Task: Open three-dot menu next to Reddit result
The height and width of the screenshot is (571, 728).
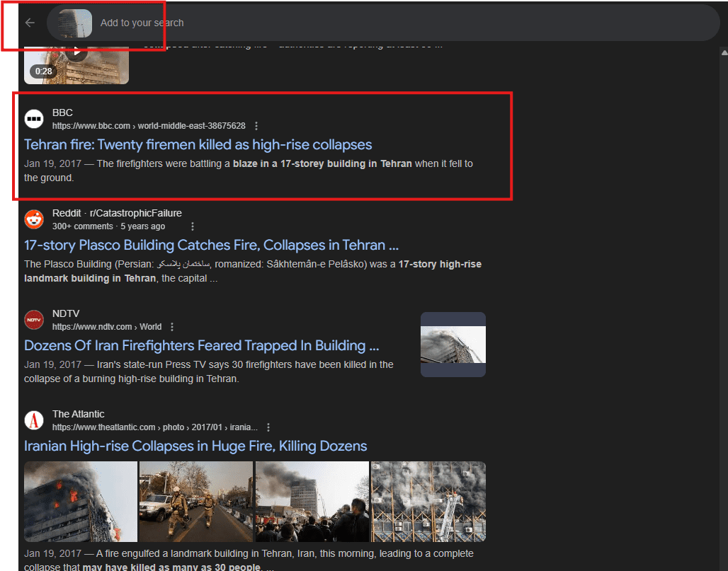Action: pos(192,226)
